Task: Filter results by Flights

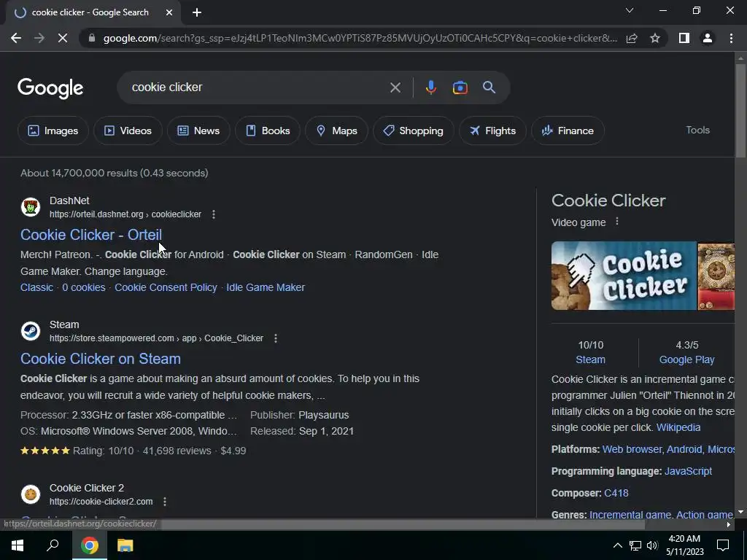Action: click(x=492, y=131)
